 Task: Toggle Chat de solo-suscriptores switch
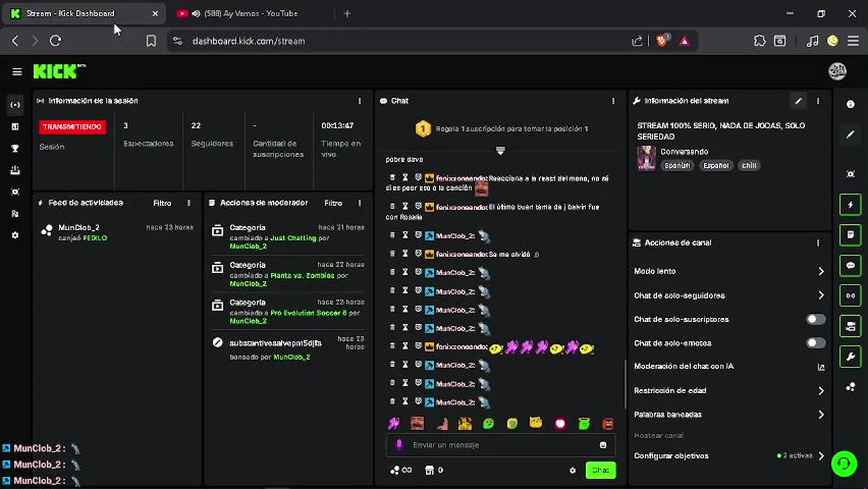click(816, 319)
